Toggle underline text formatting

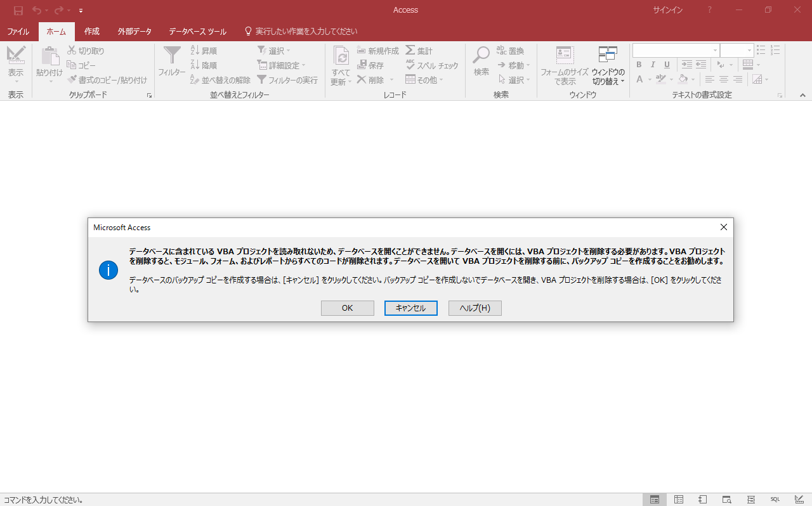pos(665,65)
